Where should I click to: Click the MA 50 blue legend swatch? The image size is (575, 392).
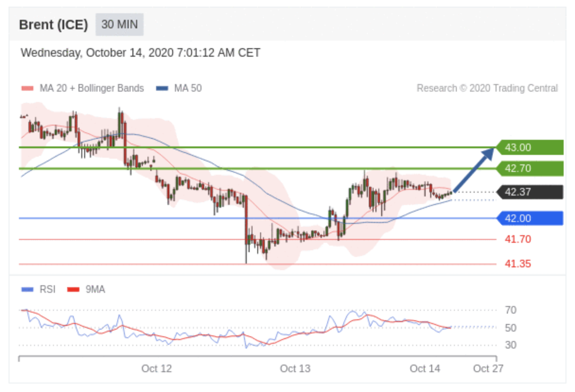coord(162,88)
